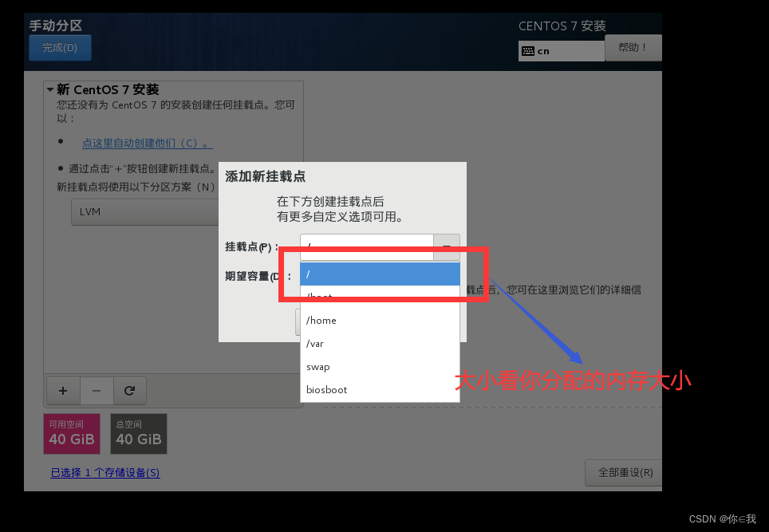Image resolution: width=769 pixels, height=532 pixels.
Task: Select the / mount point option
Action: [x=380, y=274]
